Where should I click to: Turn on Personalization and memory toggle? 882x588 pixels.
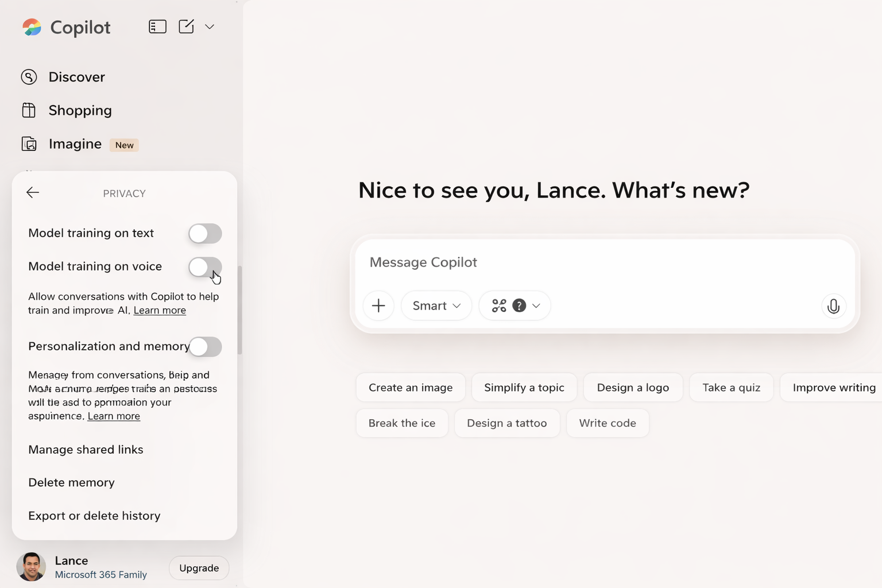click(205, 346)
